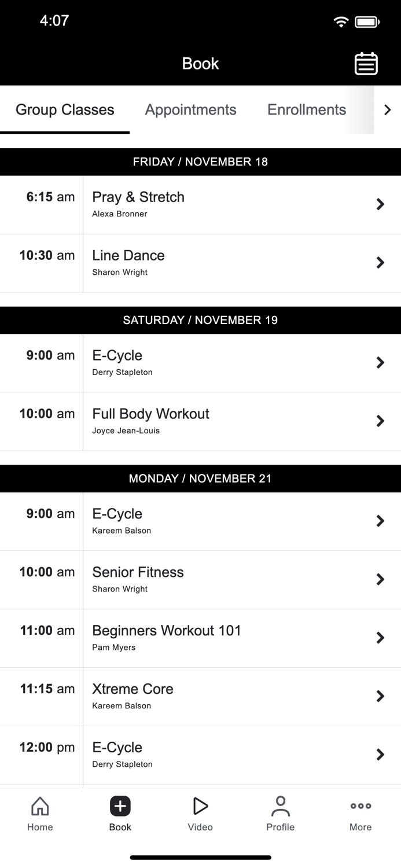Open the Enrollments tab
This screenshot has width=401, height=868.
click(307, 110)
